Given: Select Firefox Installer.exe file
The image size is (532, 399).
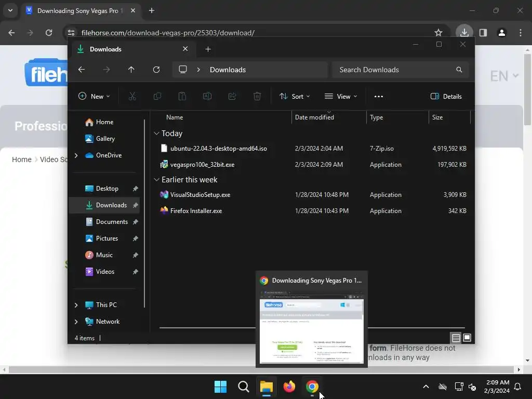Looking at the screenshot, I should point(196,211).
